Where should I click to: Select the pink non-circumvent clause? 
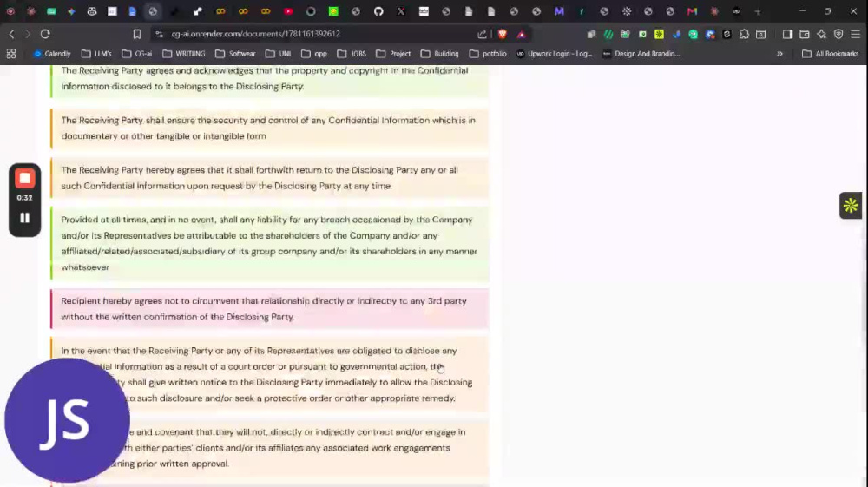click(x=270, y=309)
